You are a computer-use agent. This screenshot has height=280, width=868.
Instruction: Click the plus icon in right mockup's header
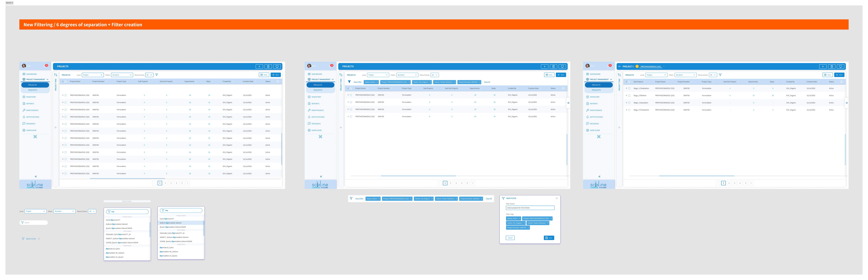click(823, 66)
